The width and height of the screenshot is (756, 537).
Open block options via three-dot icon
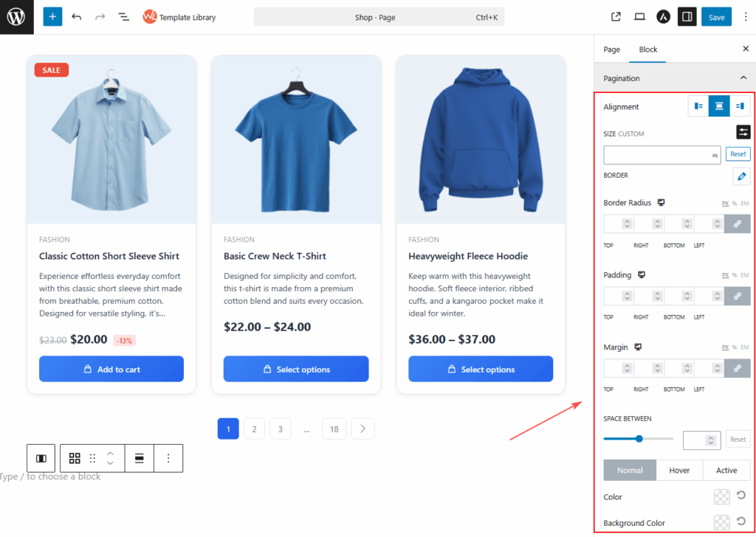[x=168, y=458]
